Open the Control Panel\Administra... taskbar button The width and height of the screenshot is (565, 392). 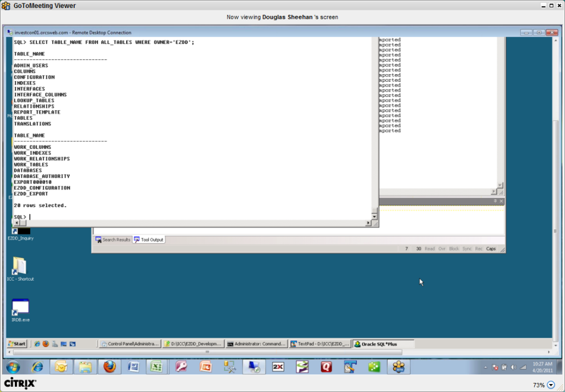129,344
